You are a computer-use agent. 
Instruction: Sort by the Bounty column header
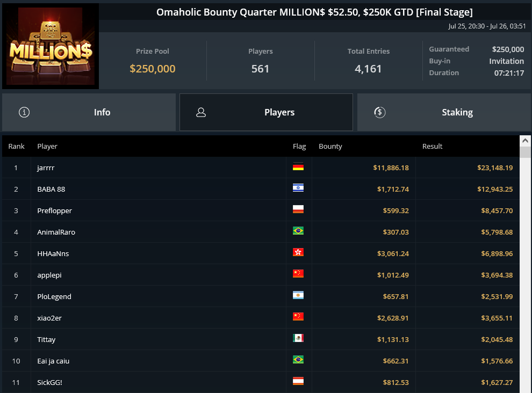tap(330, 146)
